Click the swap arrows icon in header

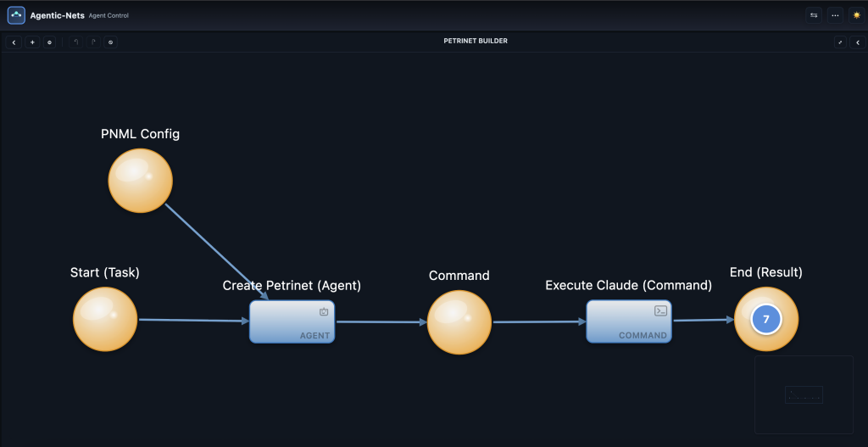[x=815, y=15]
